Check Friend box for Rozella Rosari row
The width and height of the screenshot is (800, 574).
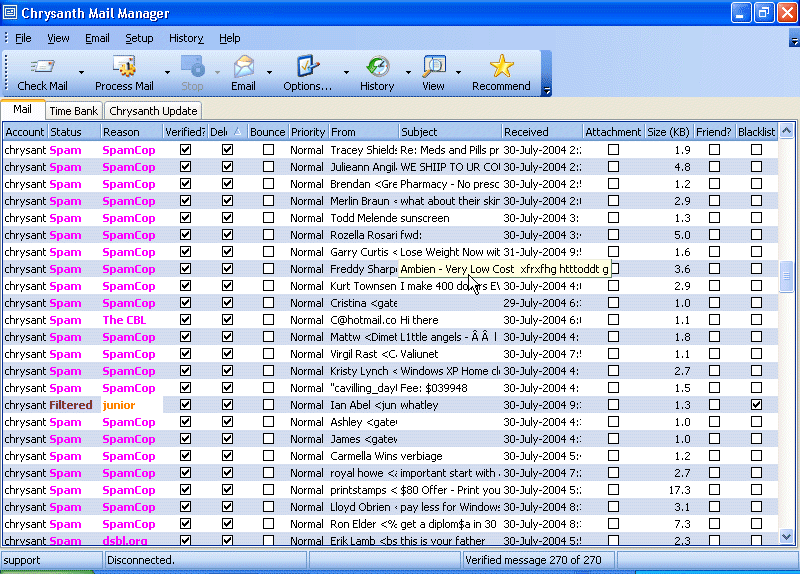[x=714, y=235]
